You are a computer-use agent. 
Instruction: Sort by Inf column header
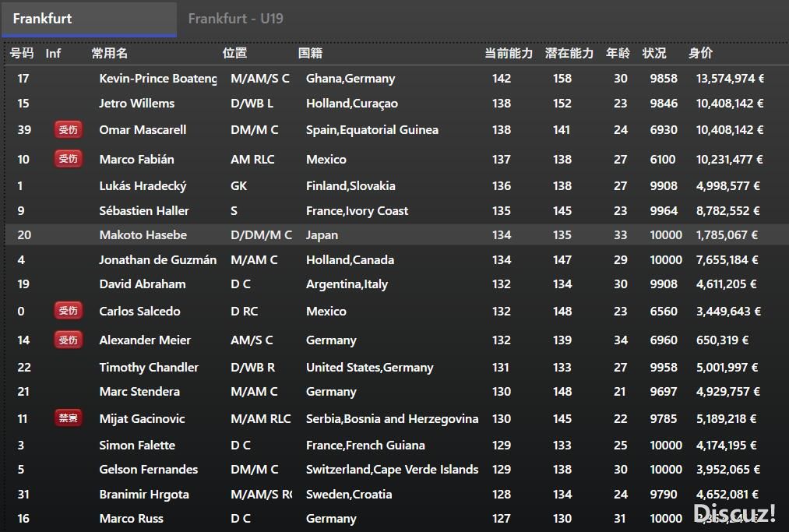pos(53,53)
